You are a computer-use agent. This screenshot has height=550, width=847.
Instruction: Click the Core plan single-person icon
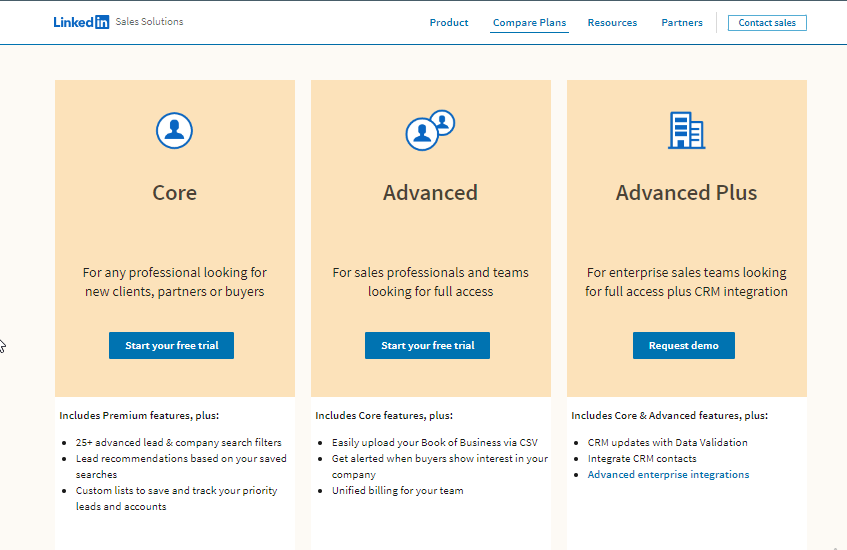(x=174, y=130)
